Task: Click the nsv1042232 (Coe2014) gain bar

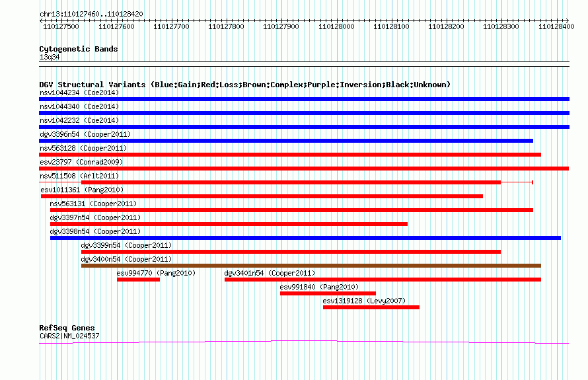Action: coord(304,127)
